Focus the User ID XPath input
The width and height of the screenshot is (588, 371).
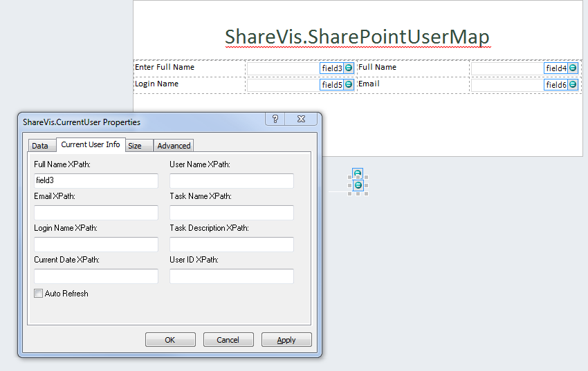point(231,276)
